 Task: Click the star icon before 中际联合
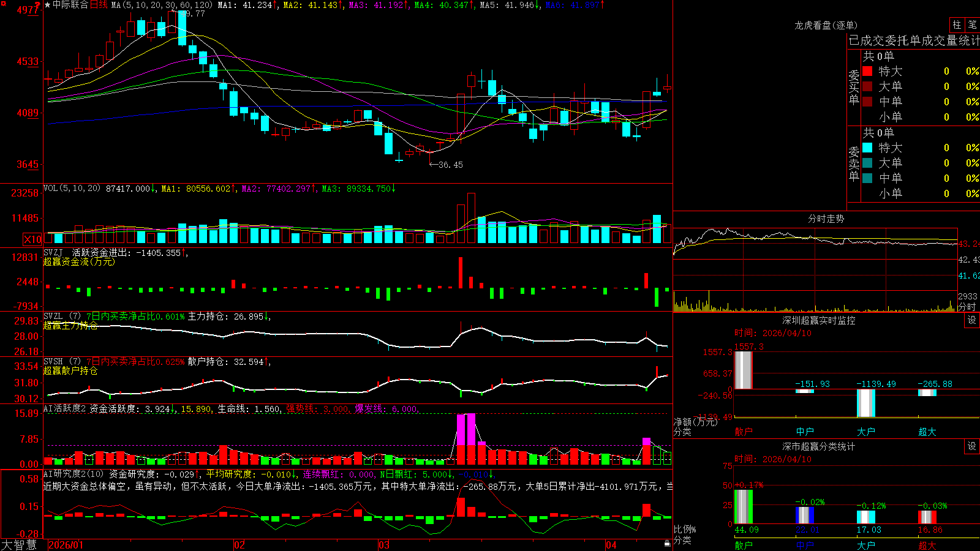[x=47, y=5]
